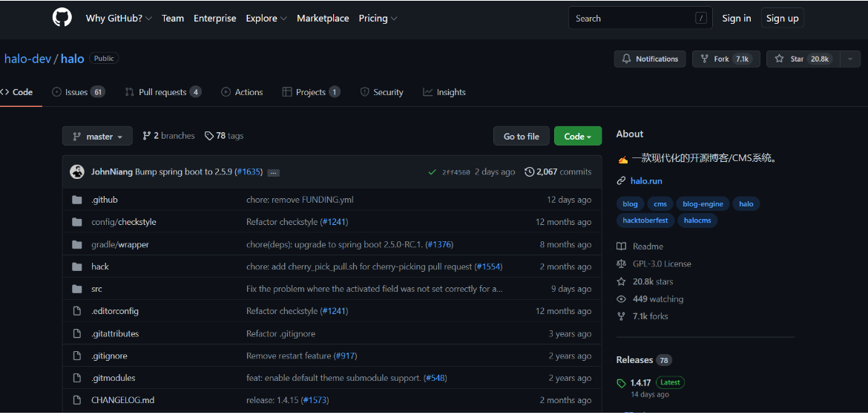Click the file icon beside .gitignore
868x415 pixels.
77,356
